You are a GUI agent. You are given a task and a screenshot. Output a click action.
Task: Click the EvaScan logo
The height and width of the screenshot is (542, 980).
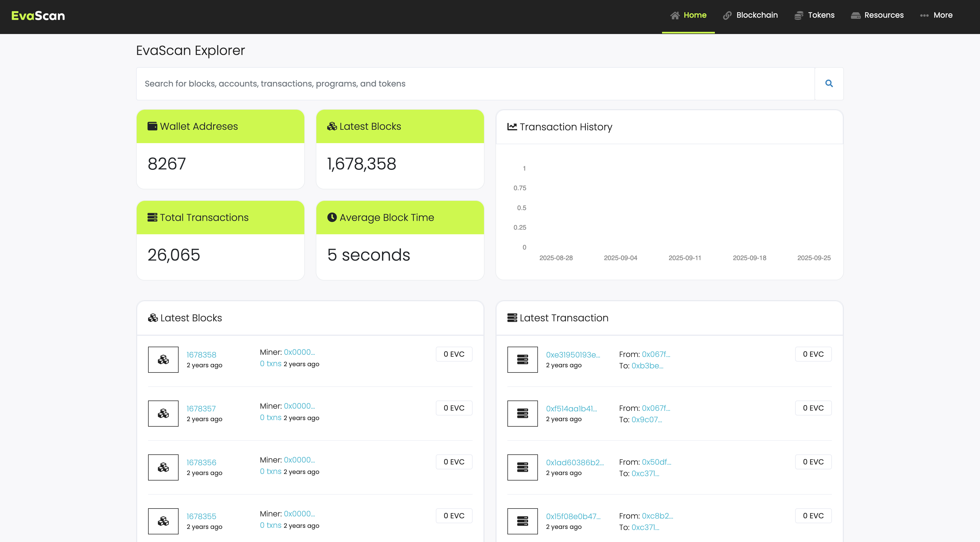[38, 16]
